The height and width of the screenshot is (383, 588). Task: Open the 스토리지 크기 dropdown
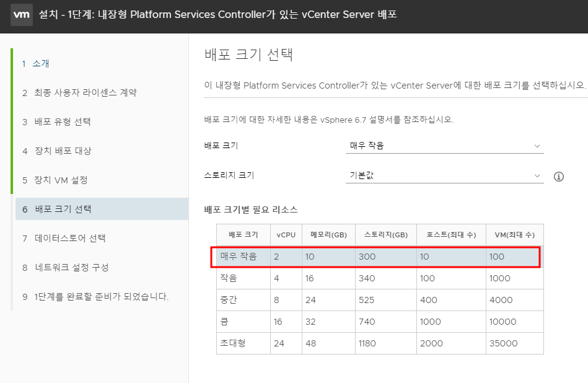click(x=444, y=175)
